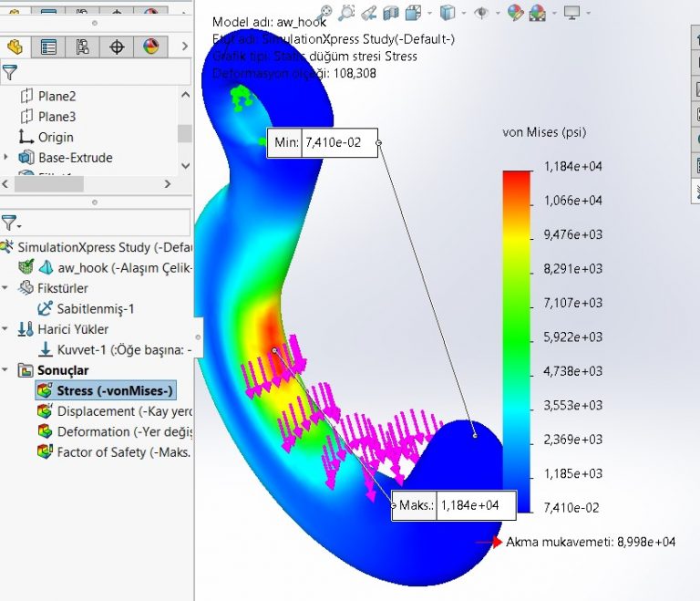The width and height of the screenshot is (700, 601).
Task: Click the Zoom to Area magnifier icon
Action: pyautogui.click(x=346, y=13)
